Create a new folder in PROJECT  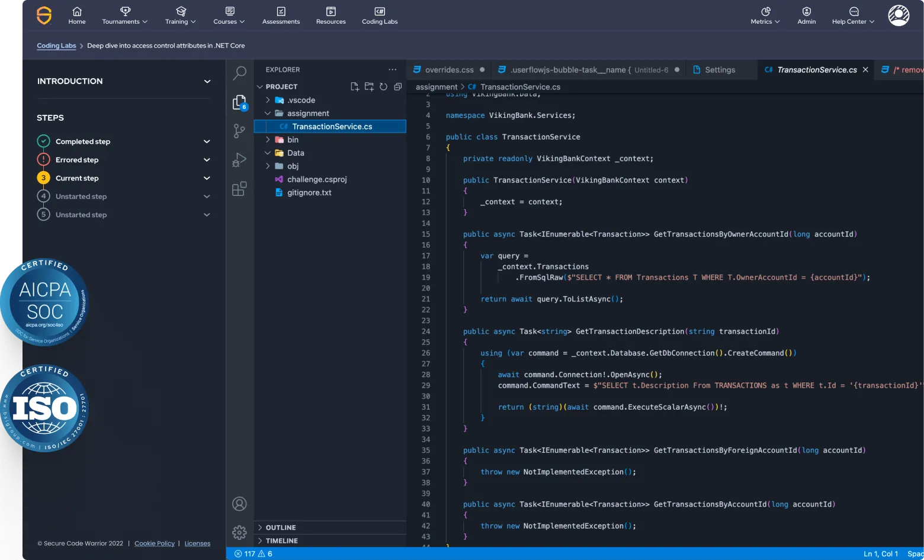coord(369,86)
